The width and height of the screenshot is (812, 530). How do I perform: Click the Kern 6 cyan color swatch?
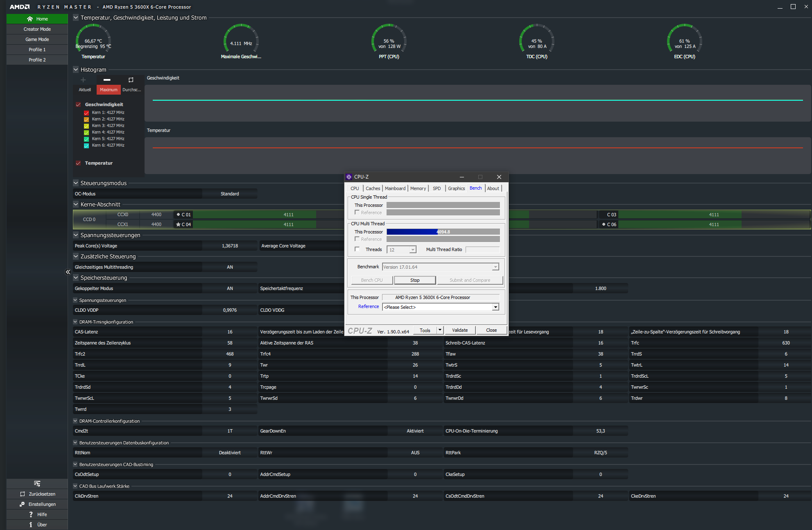tap(86, 145)
